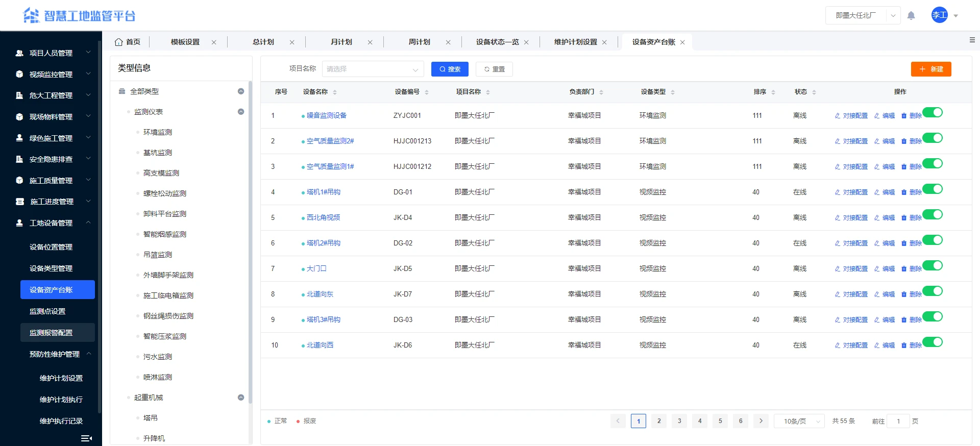
Task: Toggle switch for 空气质量监测2# row
Action: 933,138
